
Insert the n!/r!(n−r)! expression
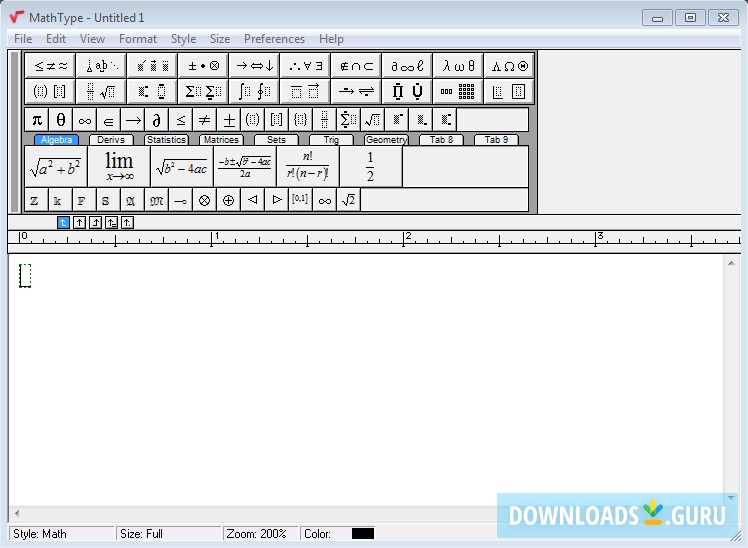tap(308, 166)
